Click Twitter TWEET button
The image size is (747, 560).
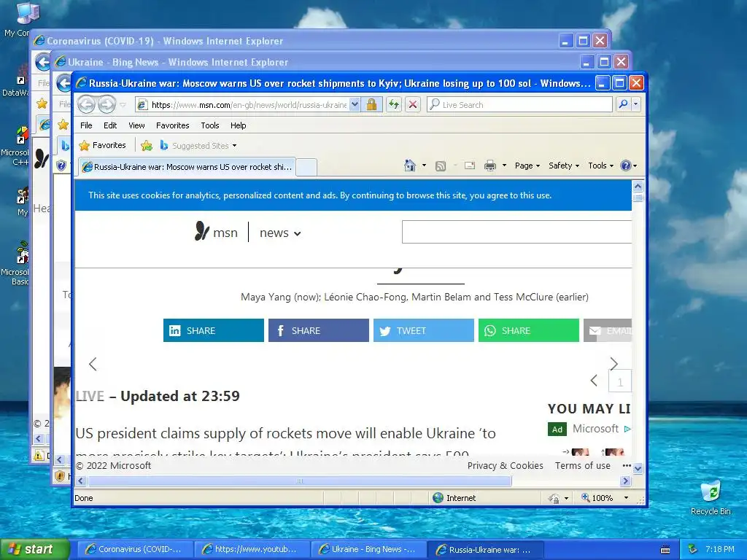point(424,330)
